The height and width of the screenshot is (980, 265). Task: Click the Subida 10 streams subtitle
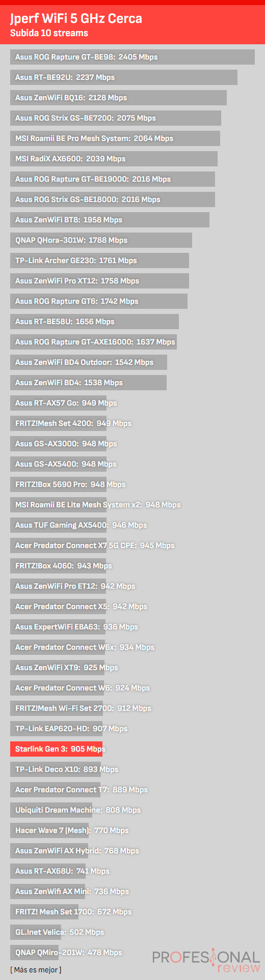pyautogui.click(x=49, y=33)
